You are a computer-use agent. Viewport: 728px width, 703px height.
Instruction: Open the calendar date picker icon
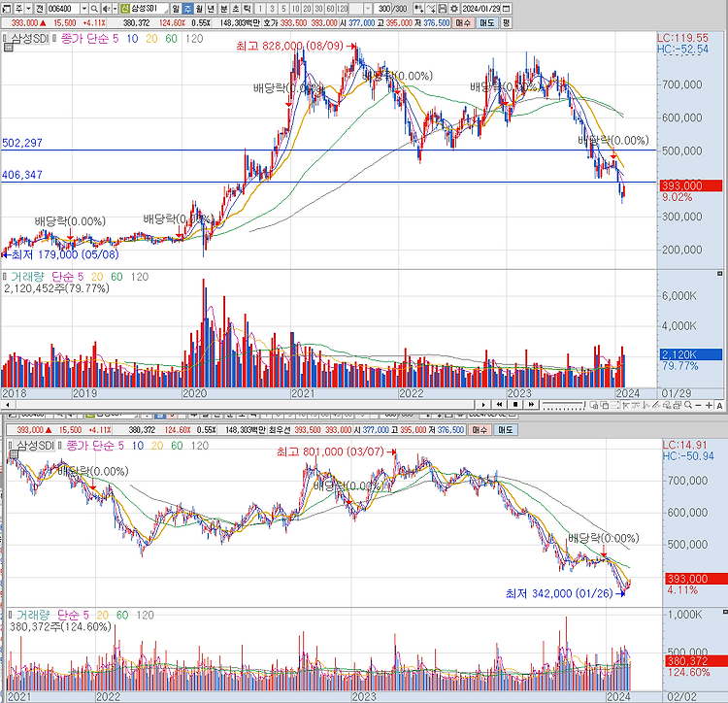click(506, 9)
